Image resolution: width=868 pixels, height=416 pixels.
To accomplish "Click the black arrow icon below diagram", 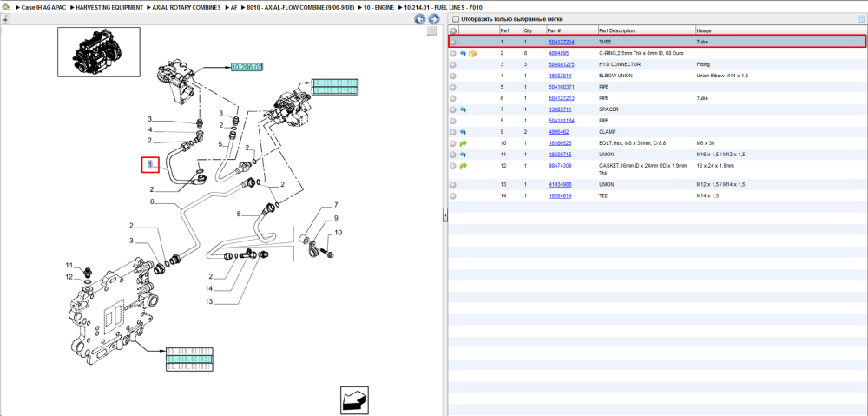I will tap(354, 400).
